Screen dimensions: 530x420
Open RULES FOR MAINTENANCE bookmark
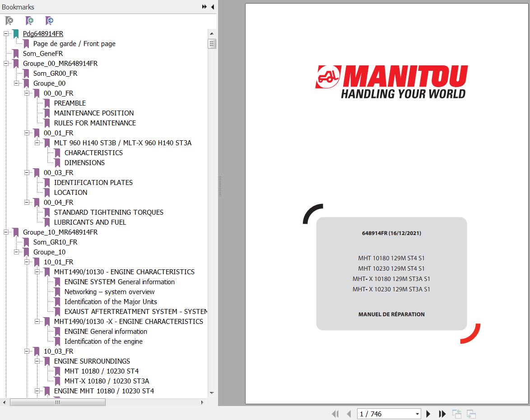coord(95,123)
